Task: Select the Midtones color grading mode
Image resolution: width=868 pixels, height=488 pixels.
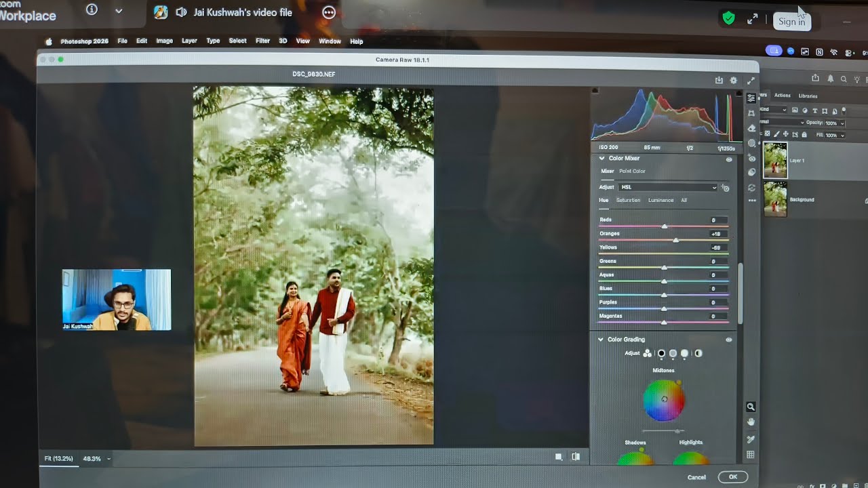Action: tap(673, 353)
